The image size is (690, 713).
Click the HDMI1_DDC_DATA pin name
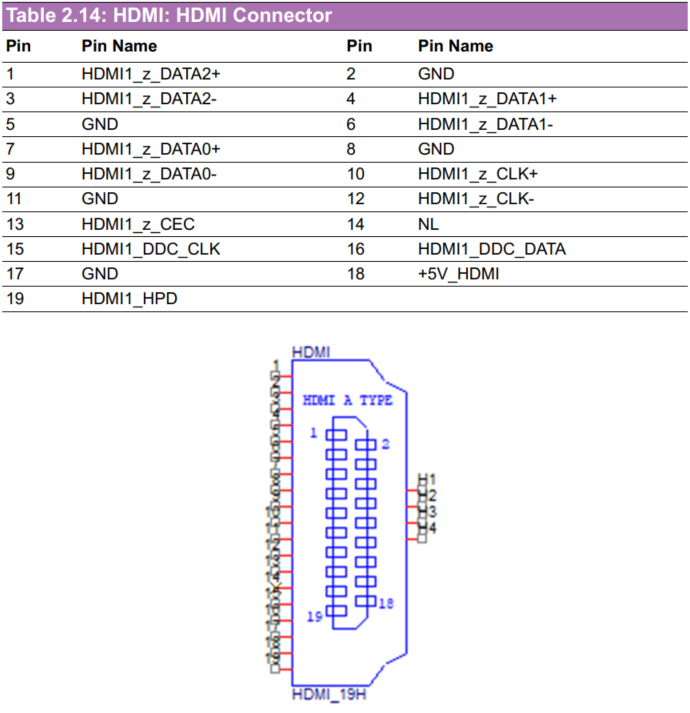point(491,249)
